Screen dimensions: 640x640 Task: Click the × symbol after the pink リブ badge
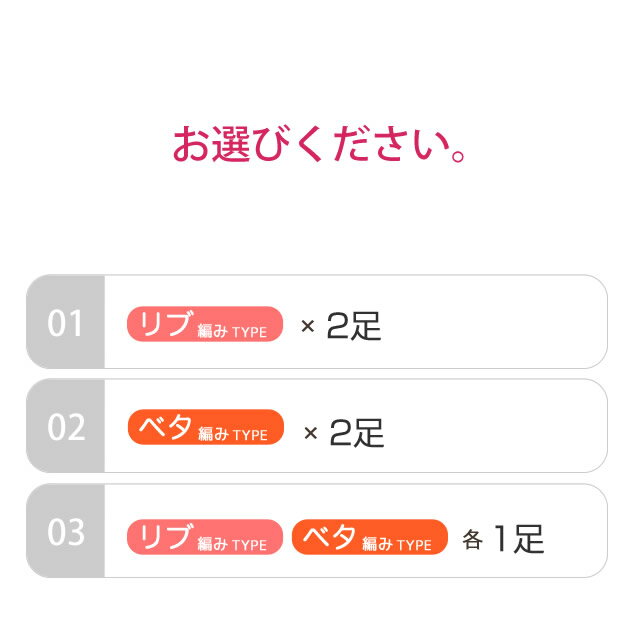point(308,326)
